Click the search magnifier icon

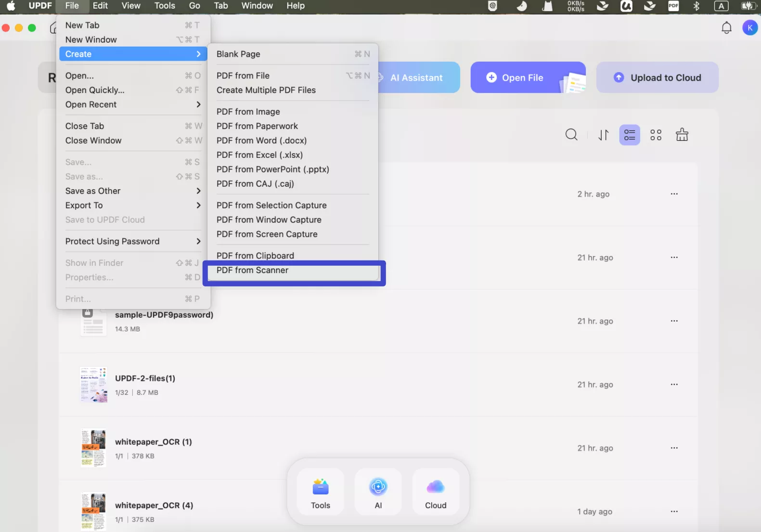pyautogui.click(x=571, y=135)
